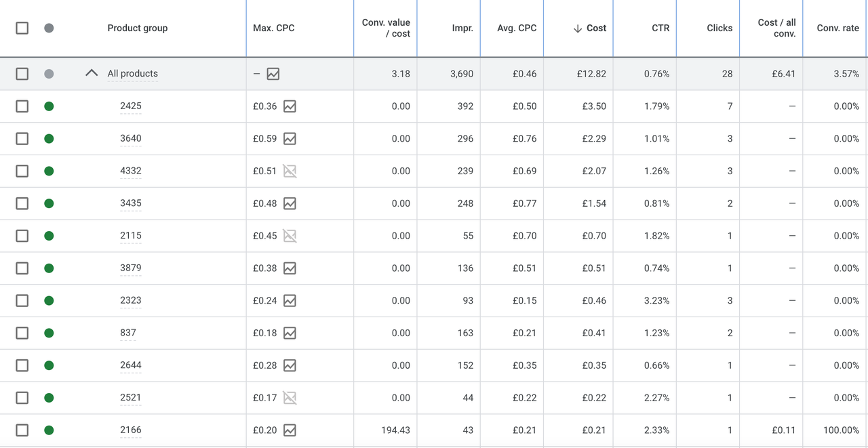Click bid simulator icon in 3640 row
This screenshot has height=448, width=868.
tap(290, 139)
